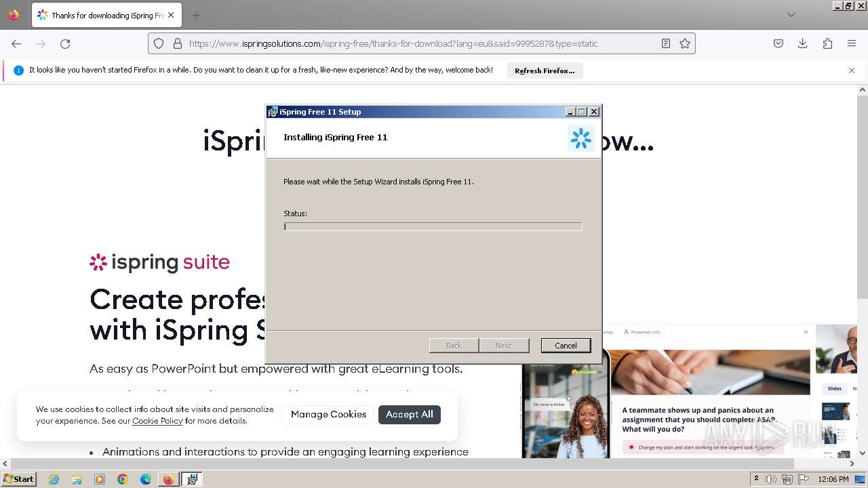Image resolution: width=868 pixels, height=488 pixels.
Task: Click the installer status progress bar
Action: [433, 226]
